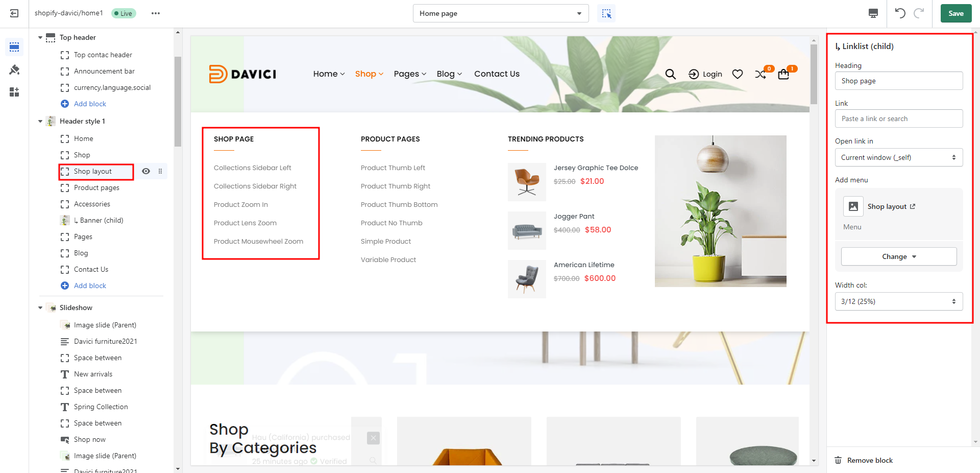980x473 pixels.
Task: Switch to desktop preview icon
Action: (873, 13)
